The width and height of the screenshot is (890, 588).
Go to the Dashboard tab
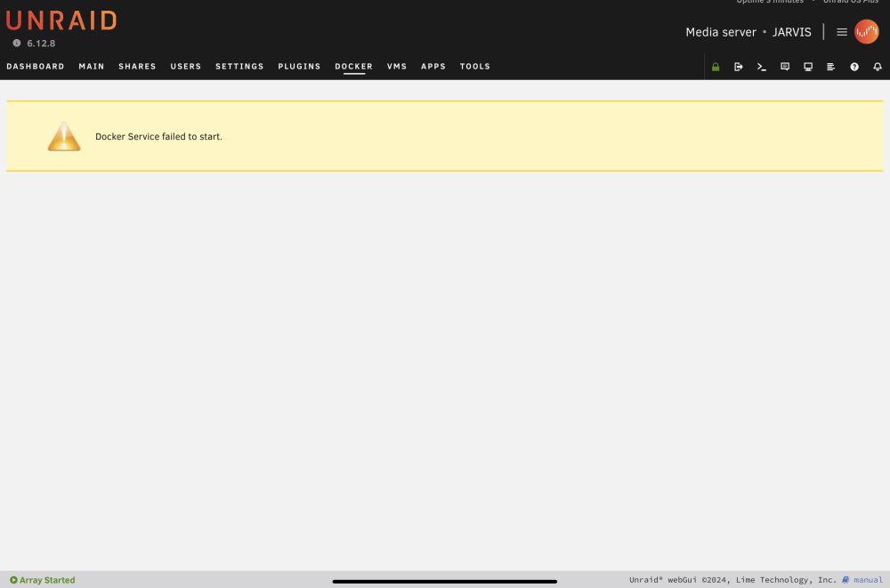[36, 67]
